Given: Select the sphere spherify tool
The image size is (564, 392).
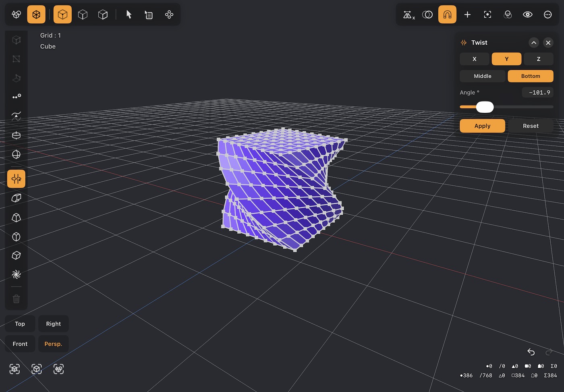Looking at the screenshot, I should pos(16,154).
